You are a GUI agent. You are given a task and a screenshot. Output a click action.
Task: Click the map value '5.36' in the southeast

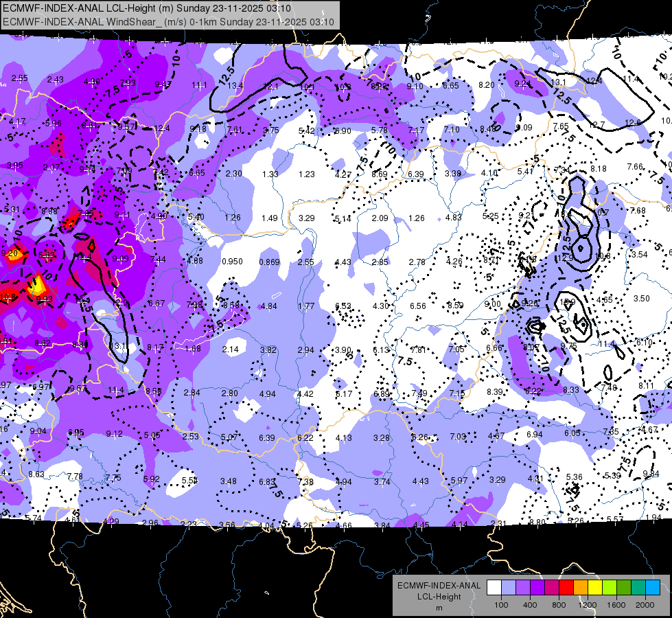coord(575,477)
